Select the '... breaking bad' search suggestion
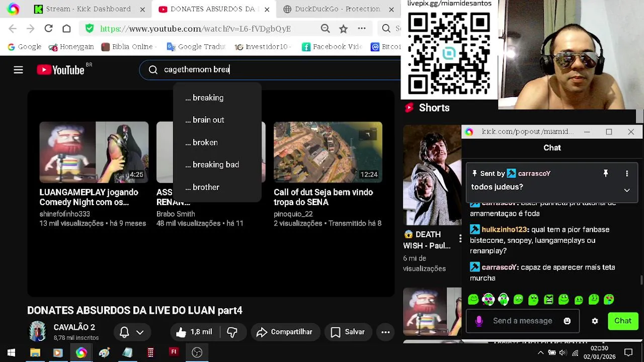Screen dimensions: 644x362 (x=217, y=164)
